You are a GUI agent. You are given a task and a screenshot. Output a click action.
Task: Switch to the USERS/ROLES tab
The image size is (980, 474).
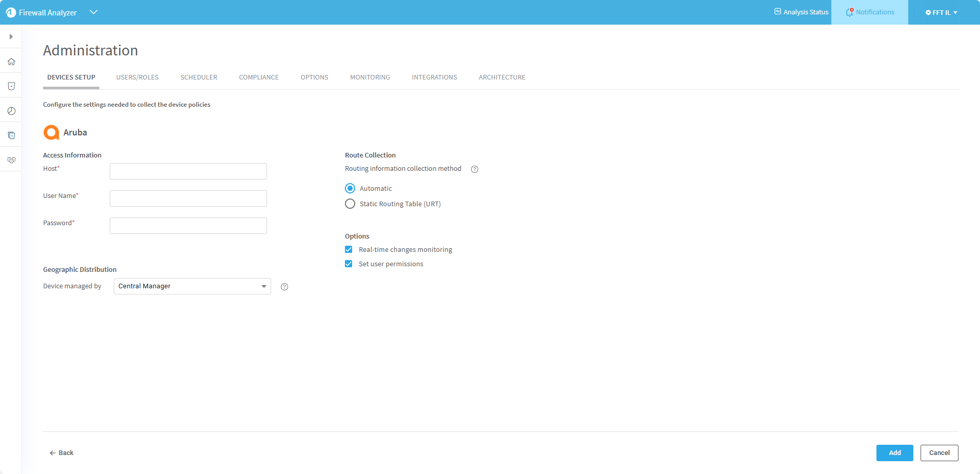click(137, 77)
